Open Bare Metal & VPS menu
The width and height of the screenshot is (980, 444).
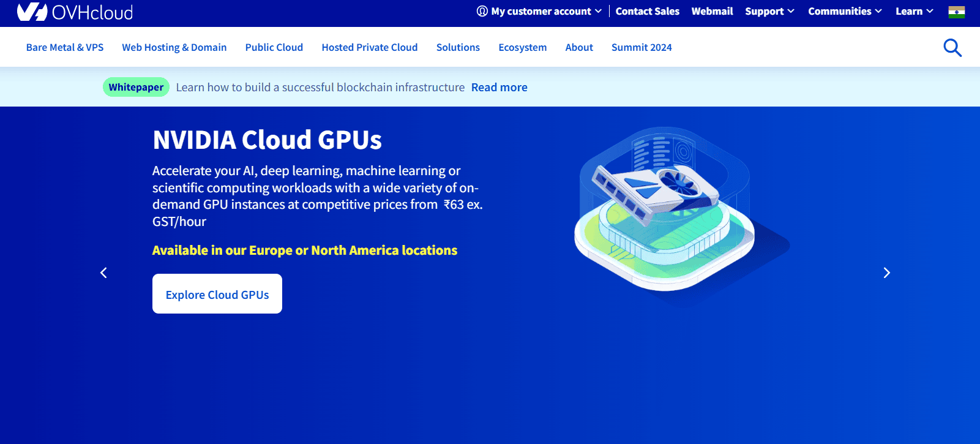pos(65,47)
